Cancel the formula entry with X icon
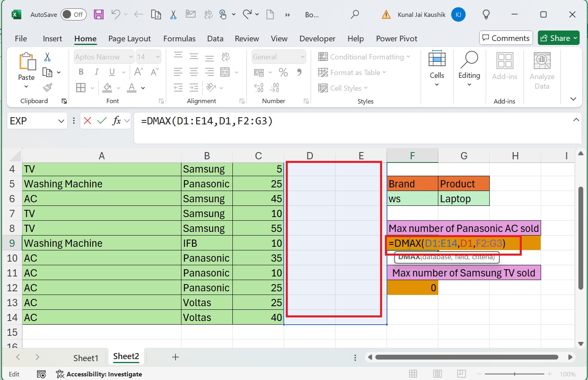Screen dimensions: 588x380 (x=87, y=120)
